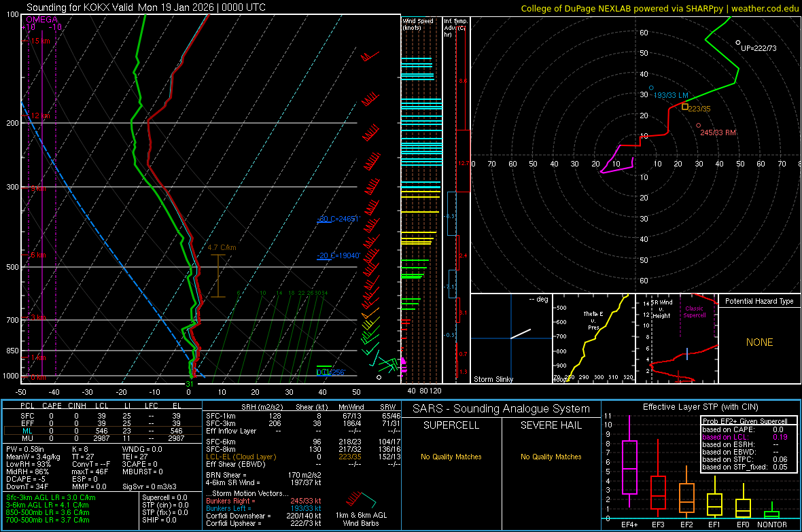Click the sounding title for KOKX
This screenshot has width=802, height=532.
(x=145, y=7)
